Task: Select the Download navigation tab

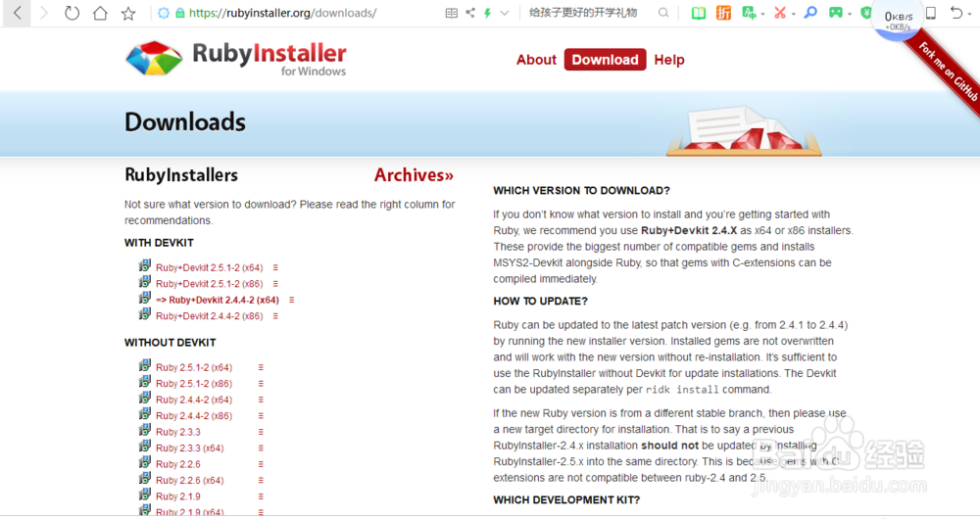Action: tap(605, 60)
